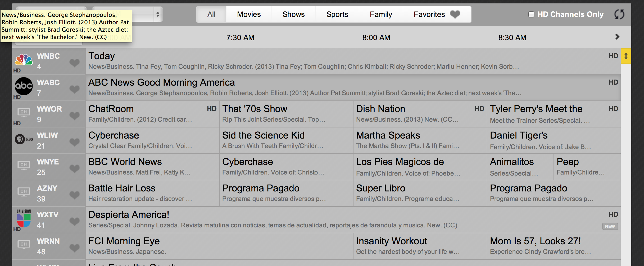This screenshot has width=644, height=266.
Task: Click the HD badge on Dish Nation
Action: point(479,109)
